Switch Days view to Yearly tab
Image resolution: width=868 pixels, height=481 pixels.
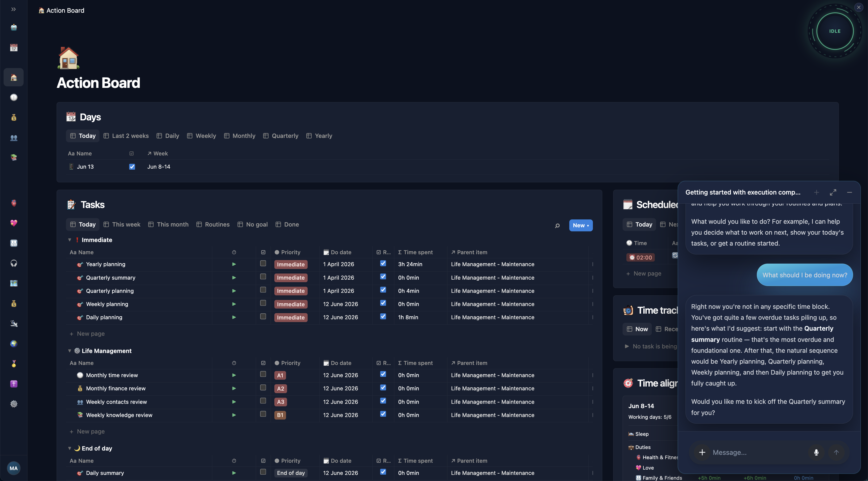(x=319, y=136)
